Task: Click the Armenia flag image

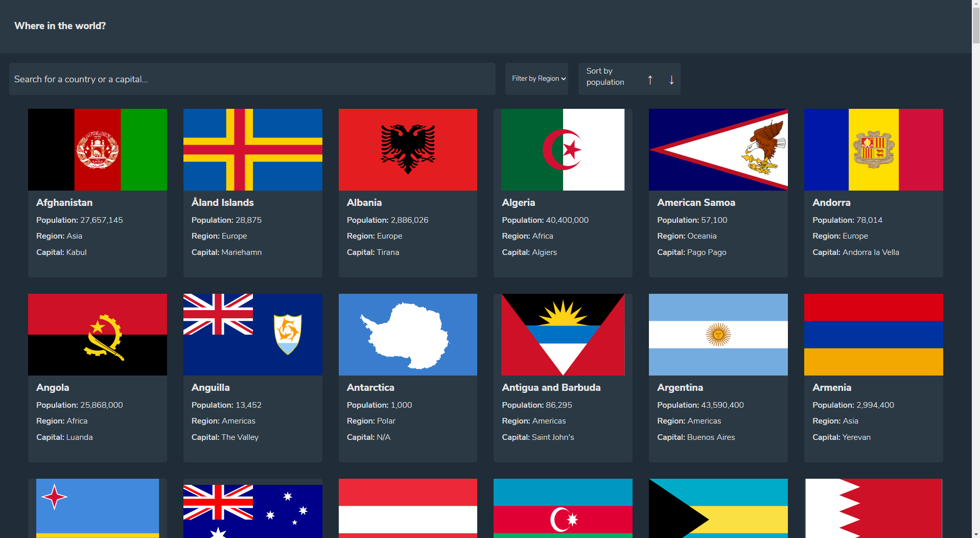Action: coord(873,334)
